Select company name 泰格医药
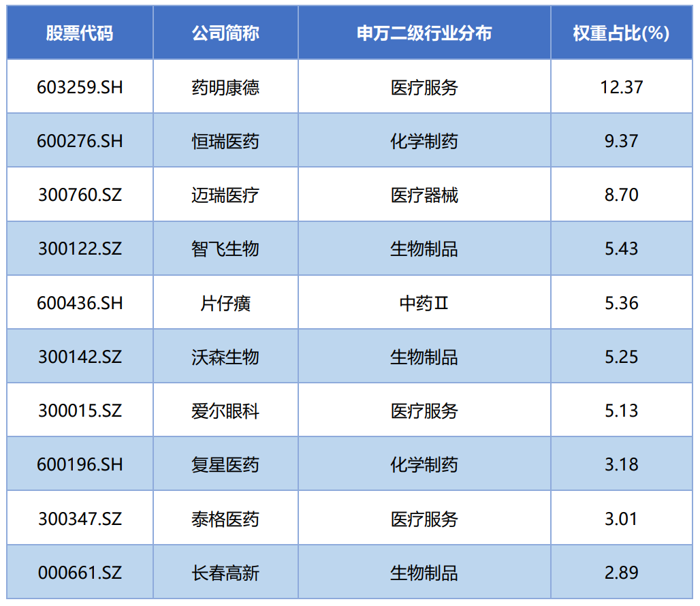This screenshot has height=606, width=700. 225,519
